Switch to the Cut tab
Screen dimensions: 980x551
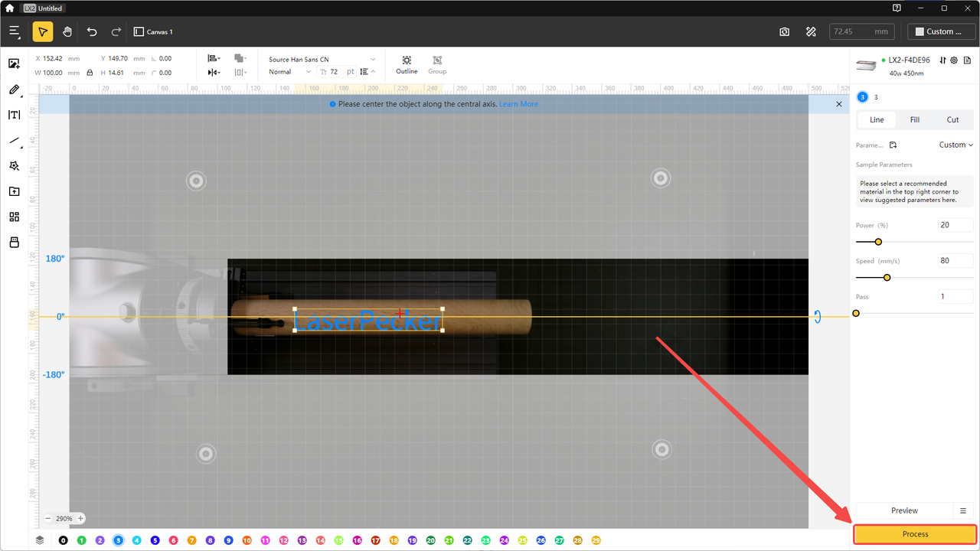pyautogui.click(x=952, y=119)
